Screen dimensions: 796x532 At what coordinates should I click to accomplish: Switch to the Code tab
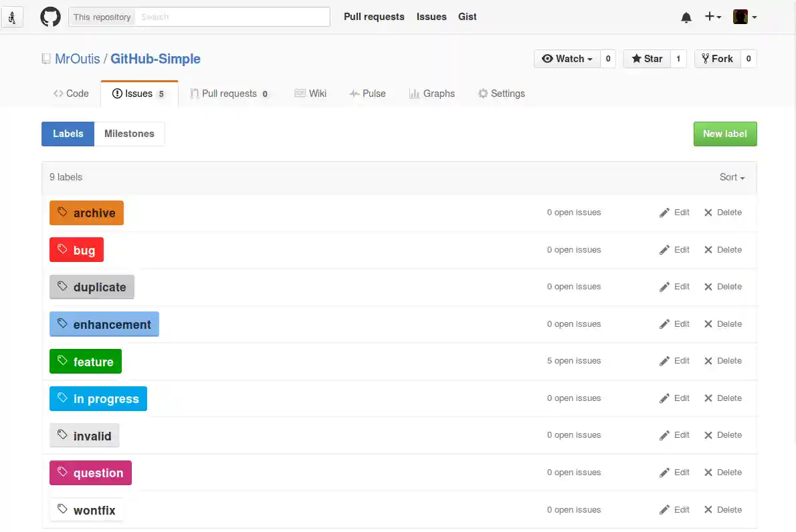coord(71,94)
